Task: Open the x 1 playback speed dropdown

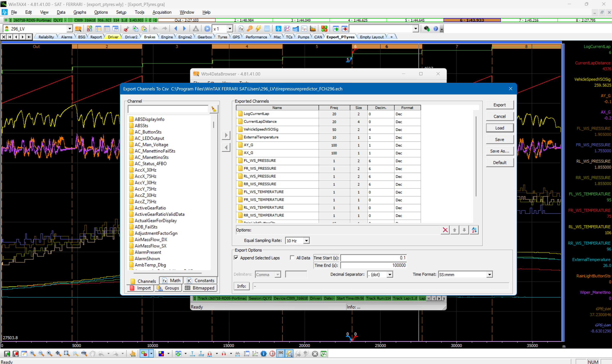Action: tap(230, 29)
